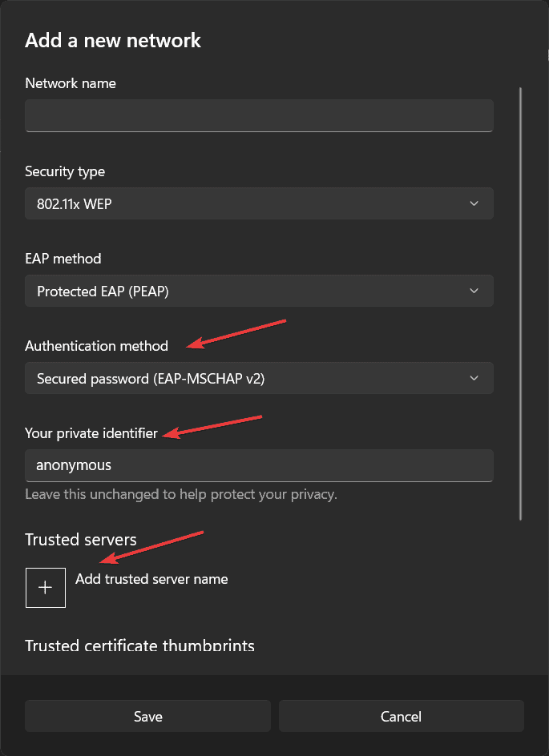
Task: Click the Authentication method label
Action: (96, 346)
